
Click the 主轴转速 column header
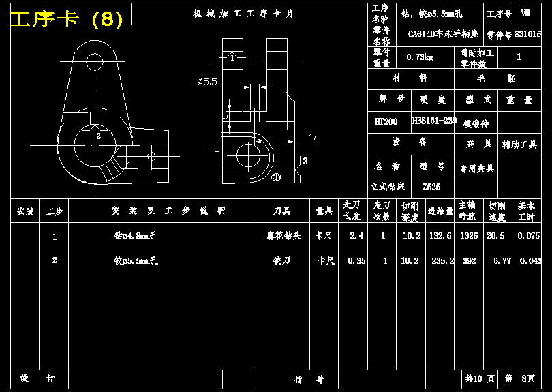(x=467, y=211)
